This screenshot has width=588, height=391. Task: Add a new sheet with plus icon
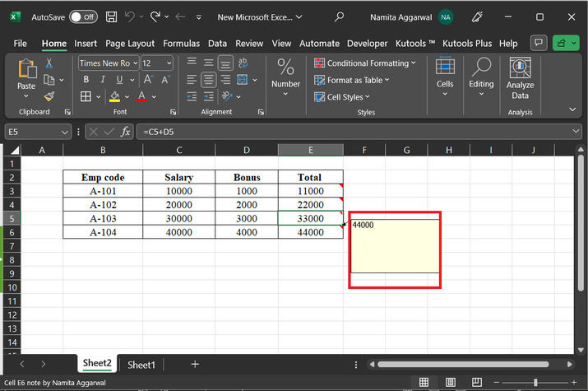(195, 364)
